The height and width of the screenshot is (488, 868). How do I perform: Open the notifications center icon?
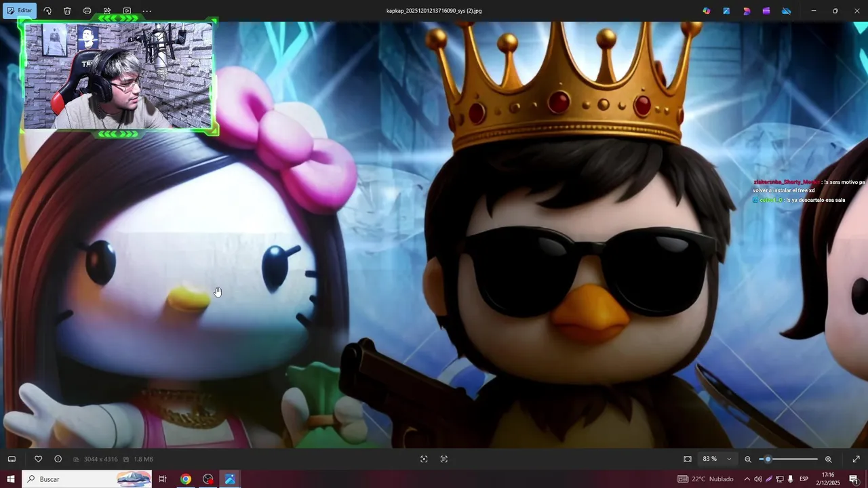click(854, 479)
